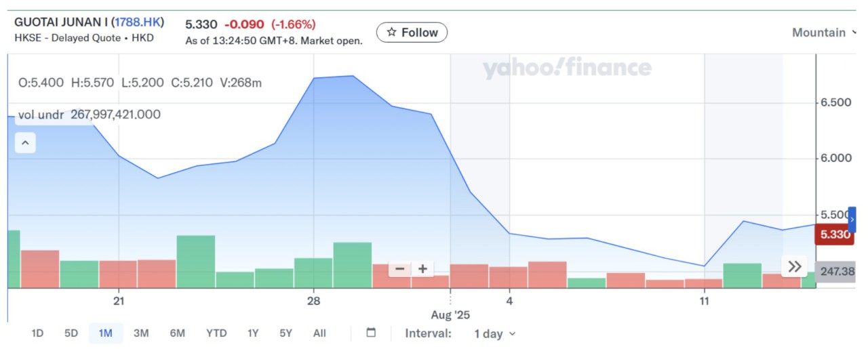Click the double-chevron scroll-to-latest icon
The height and width of the screenshot is (349, 868).
[x=795, y=266]
